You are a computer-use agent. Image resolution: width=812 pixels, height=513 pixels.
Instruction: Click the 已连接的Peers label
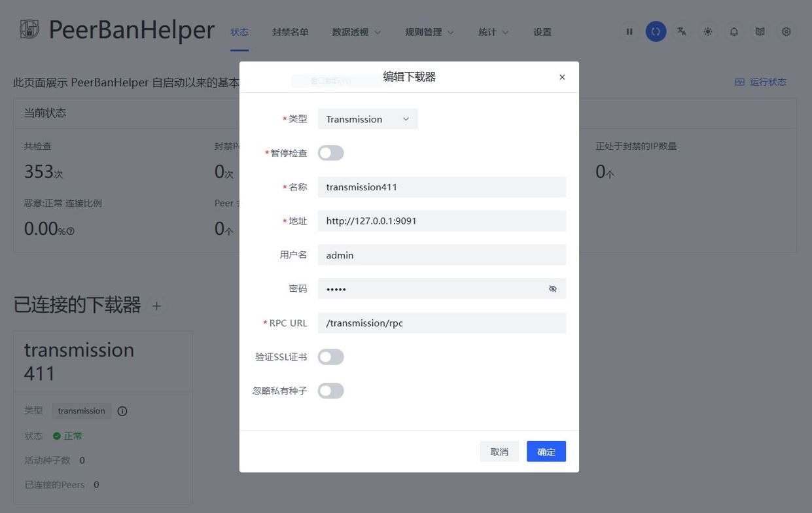(54, 485)
